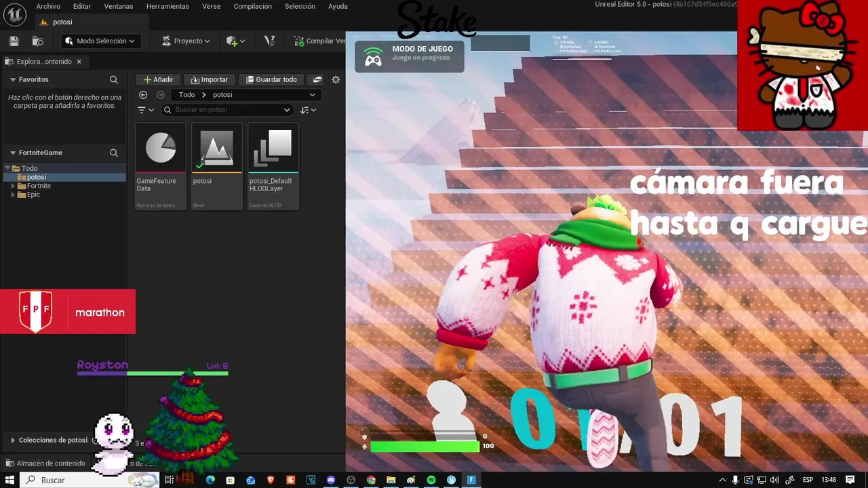
Task: Open Spotify from the taskbar
Action: (x=431, y=480)
